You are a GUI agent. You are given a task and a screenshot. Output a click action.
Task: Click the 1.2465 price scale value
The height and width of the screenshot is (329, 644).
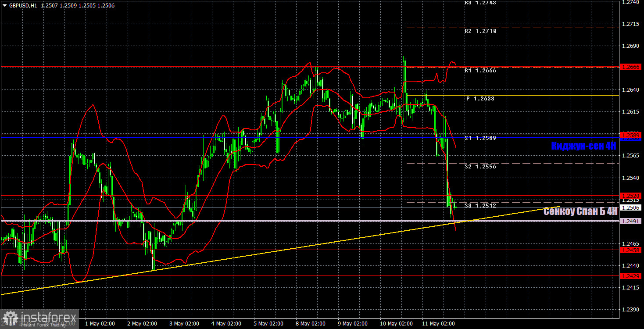tap(630, 243)
